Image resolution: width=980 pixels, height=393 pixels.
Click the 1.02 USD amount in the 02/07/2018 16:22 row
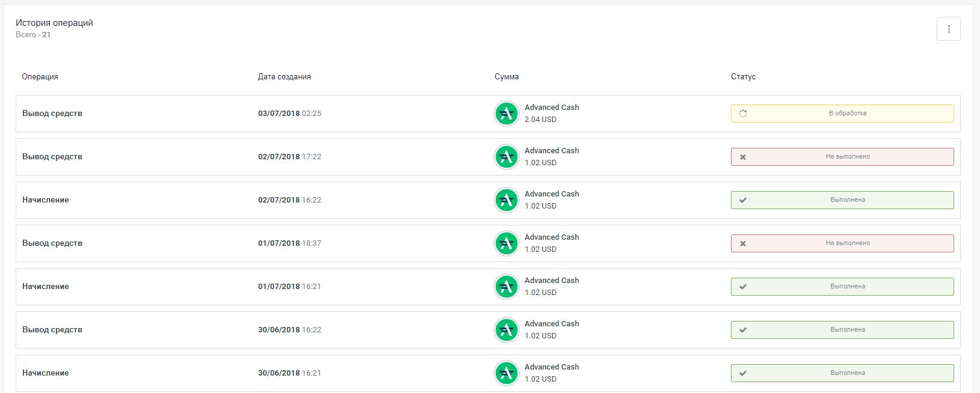tap(540, 206)
